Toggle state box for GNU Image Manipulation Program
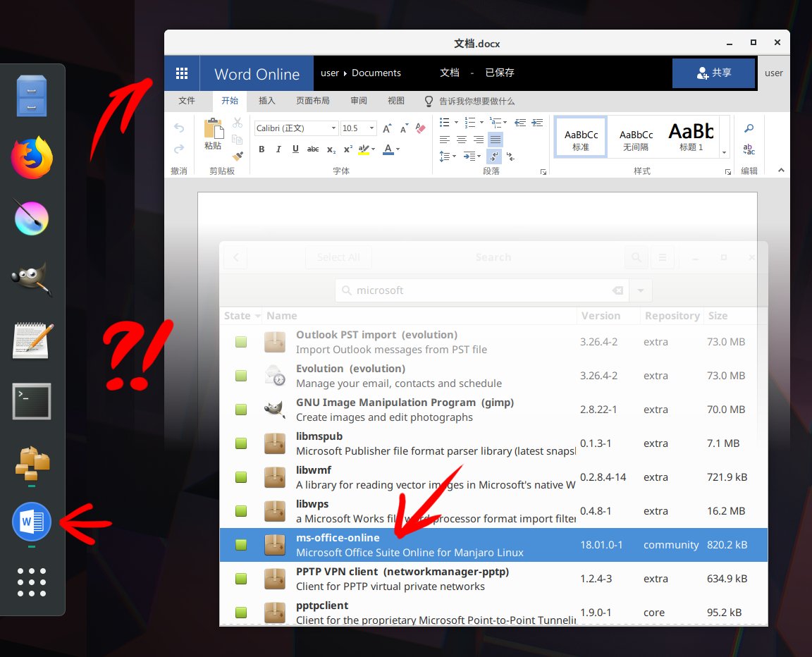Viewport: 812px width, 657px height. click(x=241, y=410)
